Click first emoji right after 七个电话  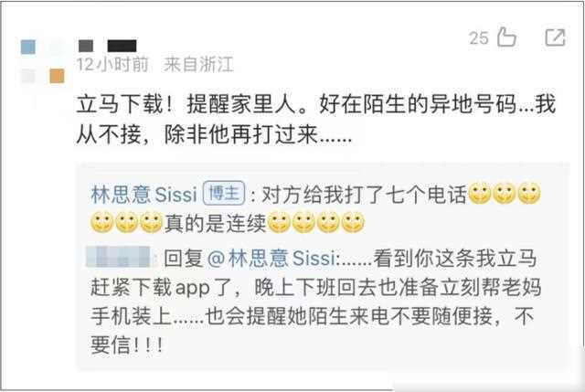tap(479, 194)
